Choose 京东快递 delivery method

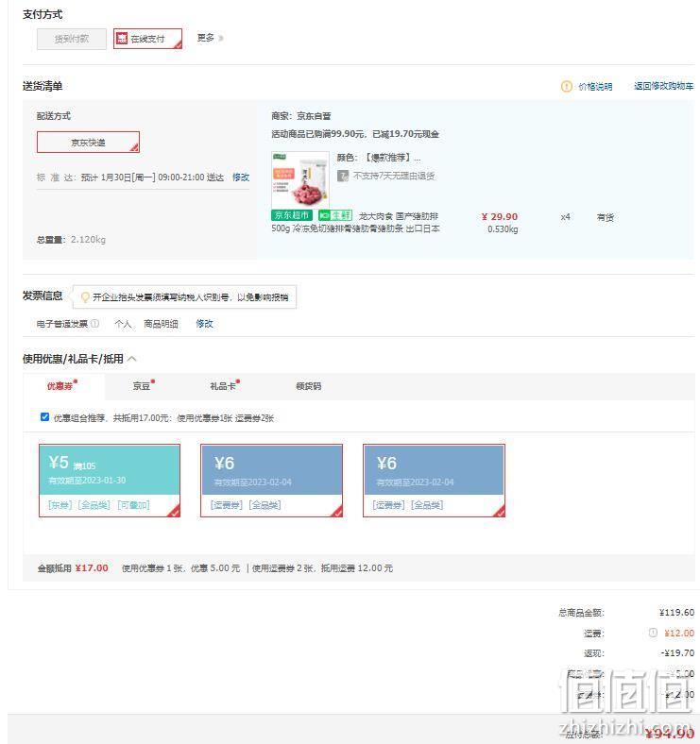point(89,142)
